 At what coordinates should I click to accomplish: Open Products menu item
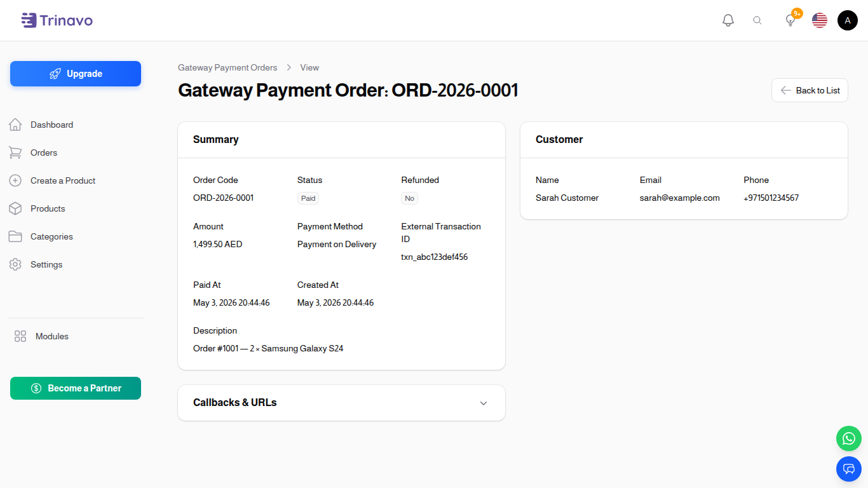tap(48, 208)
